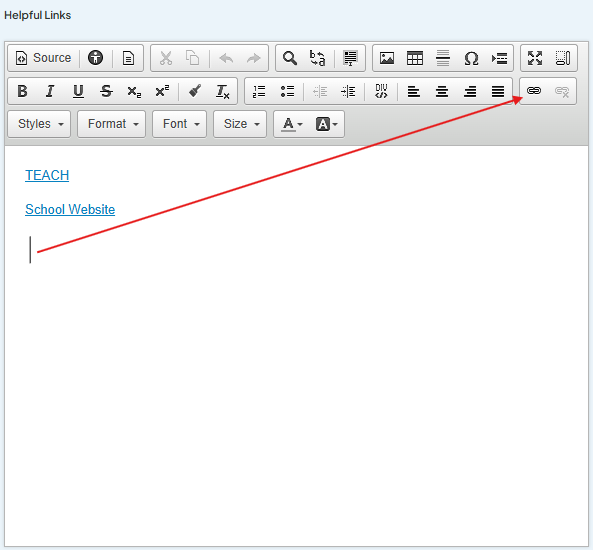Click the Select All icon

(x=351, y=58)
